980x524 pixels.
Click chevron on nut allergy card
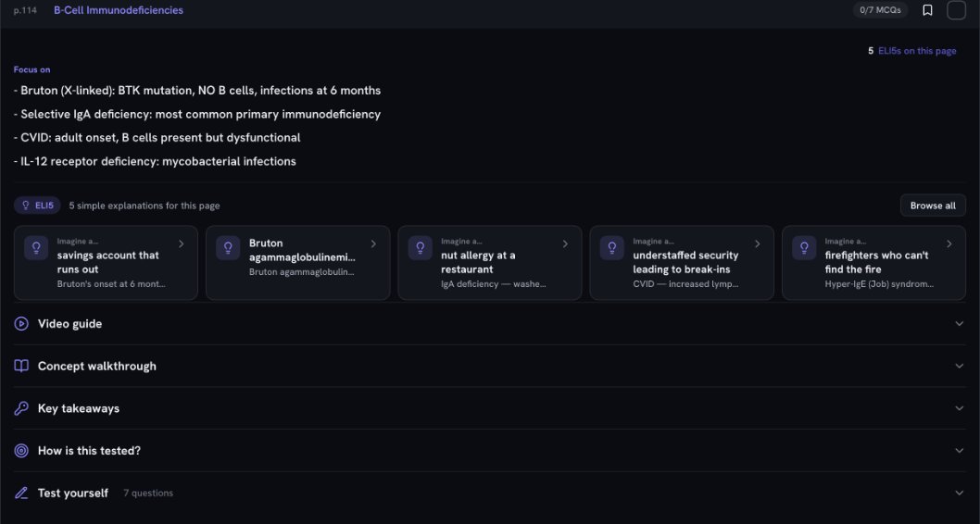point(565,244)
